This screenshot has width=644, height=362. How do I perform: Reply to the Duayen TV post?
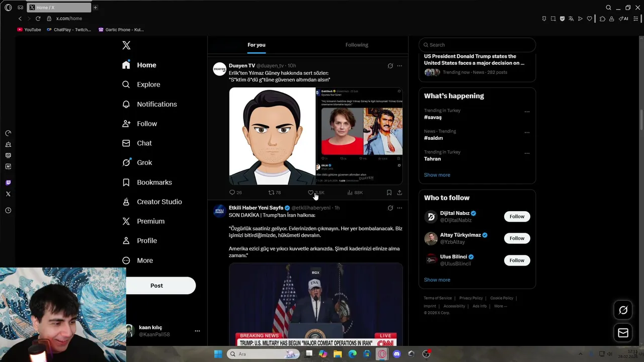click(235, 193)
